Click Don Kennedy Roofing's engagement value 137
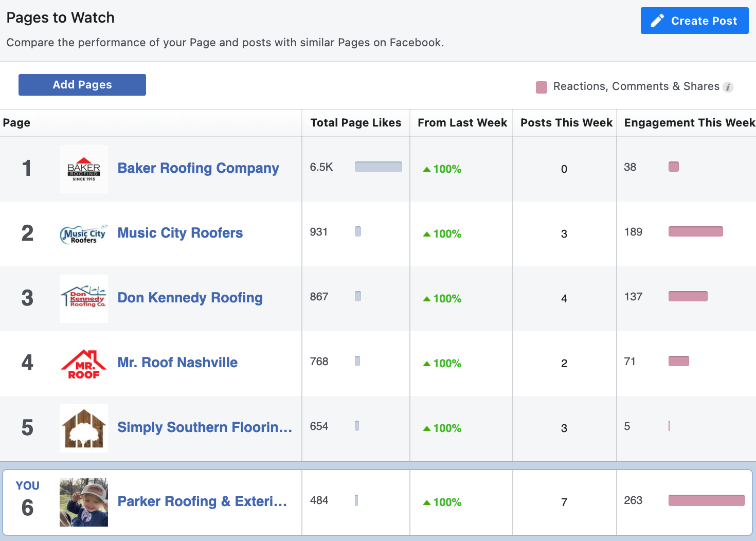Screen dimensions: 756x541 (x=633, y=297)
